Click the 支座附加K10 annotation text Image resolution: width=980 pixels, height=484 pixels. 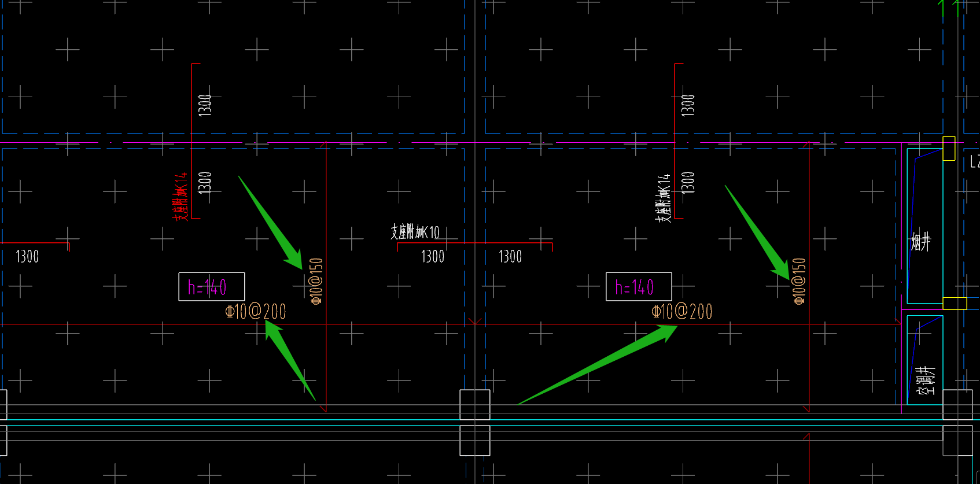coord(415,232)
